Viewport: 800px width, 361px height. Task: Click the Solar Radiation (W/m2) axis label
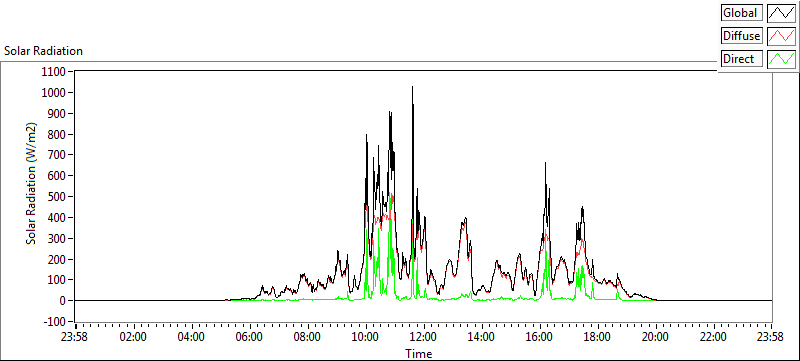pos(32,184)
